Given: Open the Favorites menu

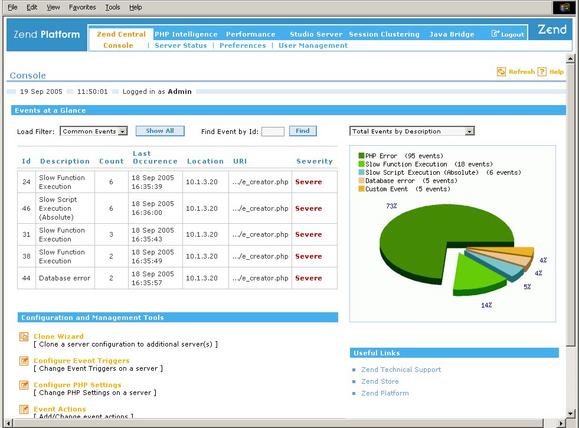Looking at the screenshot, I should pos(82,7).
